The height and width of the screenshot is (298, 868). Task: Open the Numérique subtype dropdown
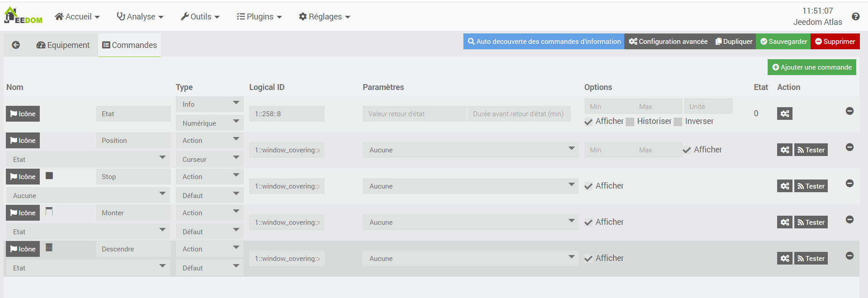209,123
